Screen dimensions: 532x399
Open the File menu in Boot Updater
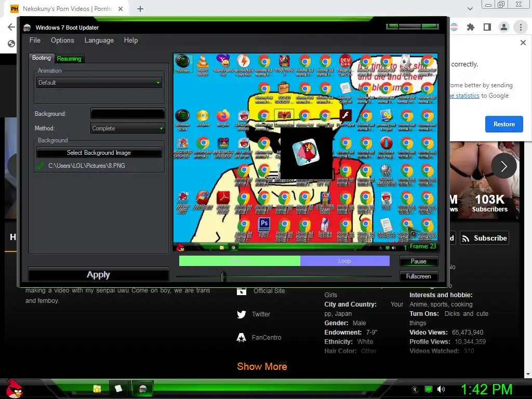pyautogui.click(x=35, y=41)
